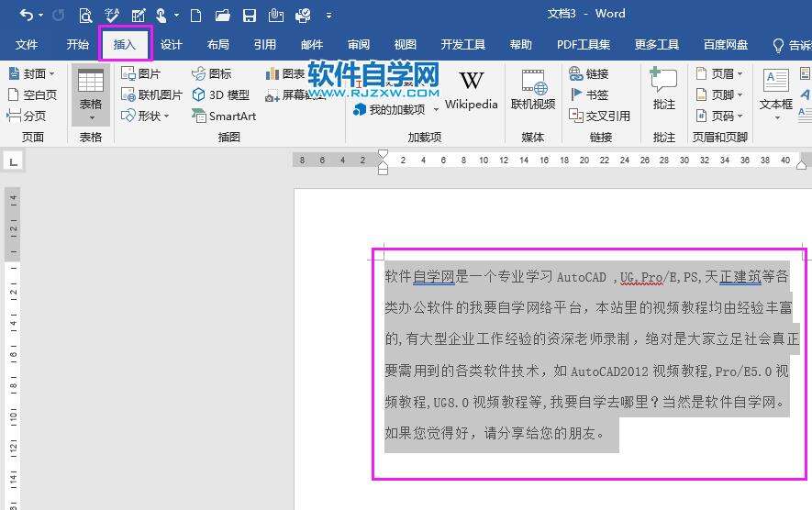Insert a 3D 模型 (3D Model)
812x510 pixels.
tap(220, 94)
